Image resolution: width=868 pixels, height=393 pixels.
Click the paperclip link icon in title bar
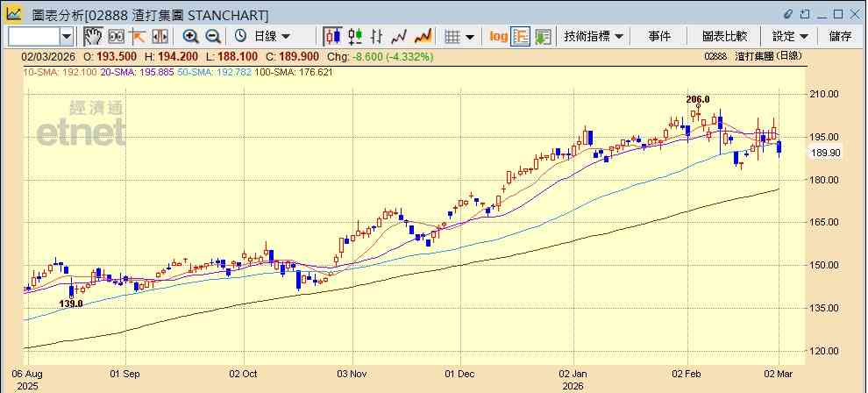(789, 14)
